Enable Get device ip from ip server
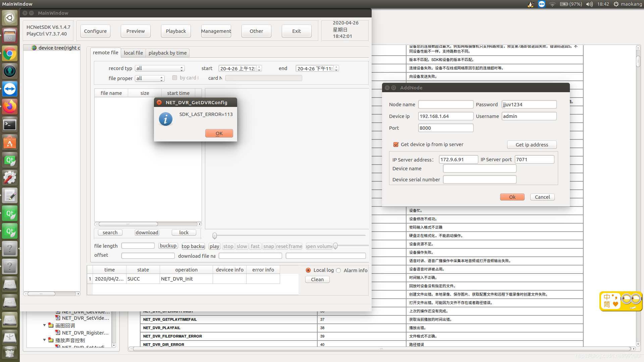The image size is (644, 362). tap(395, 144)
